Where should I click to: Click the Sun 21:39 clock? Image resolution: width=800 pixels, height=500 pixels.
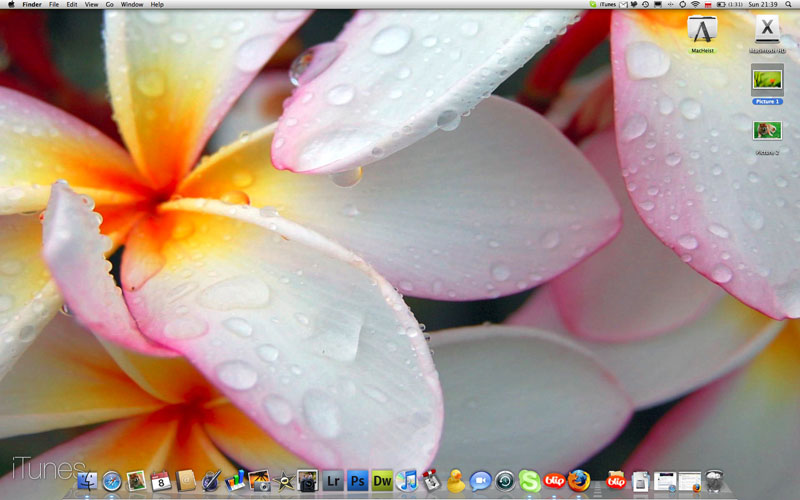[763, 5]
